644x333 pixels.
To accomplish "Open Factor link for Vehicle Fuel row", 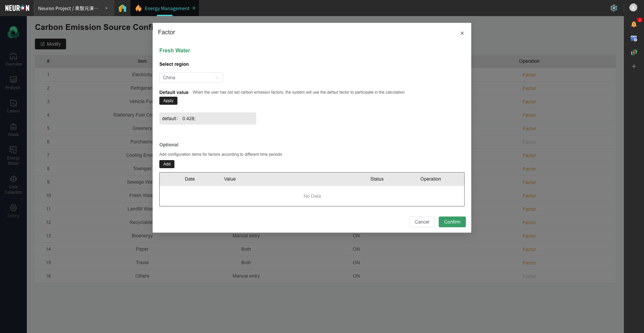I will point(529,102).
